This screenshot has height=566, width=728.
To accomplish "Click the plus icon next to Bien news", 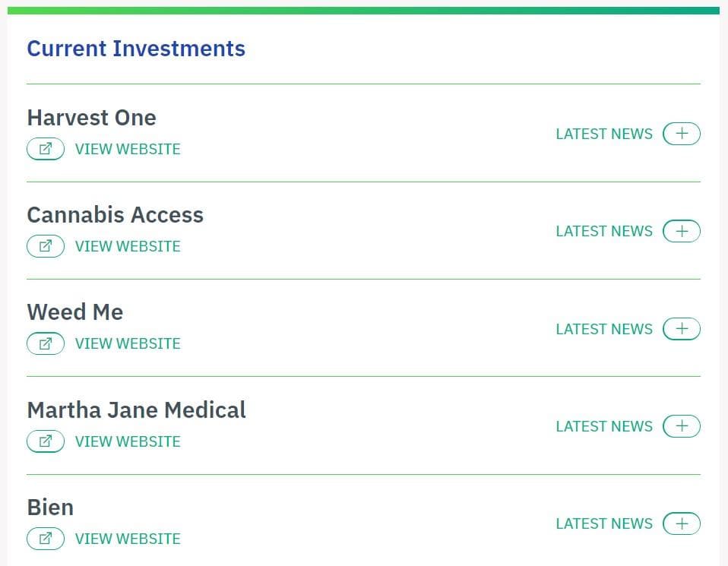I will pos(682,523).
